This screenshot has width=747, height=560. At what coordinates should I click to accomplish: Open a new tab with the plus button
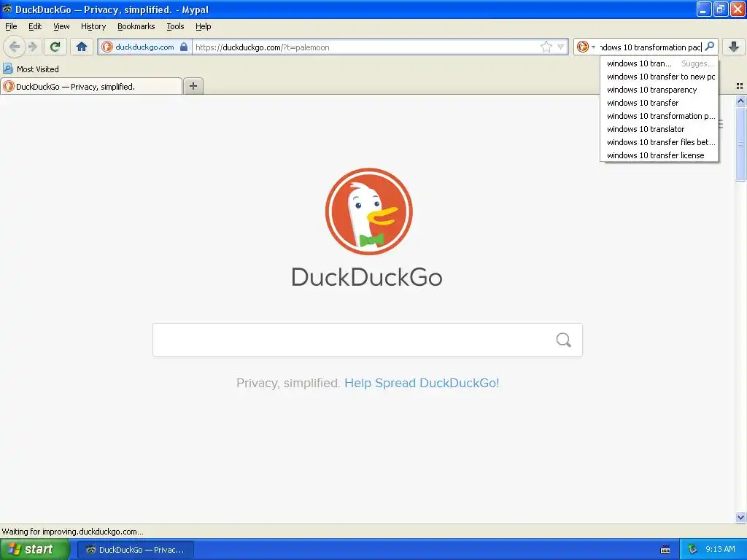[x=193, y=86]
